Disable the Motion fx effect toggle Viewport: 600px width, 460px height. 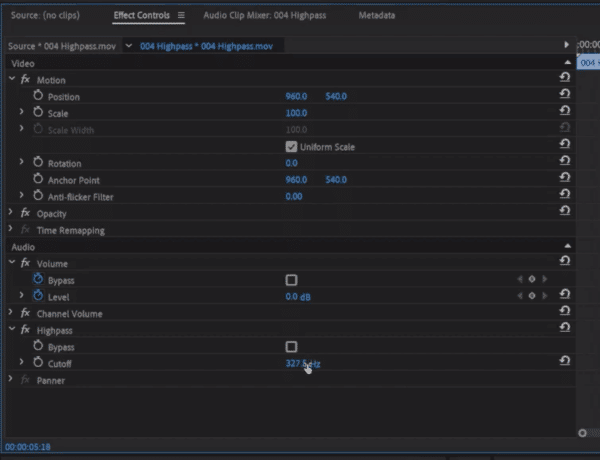coord(25,80)
